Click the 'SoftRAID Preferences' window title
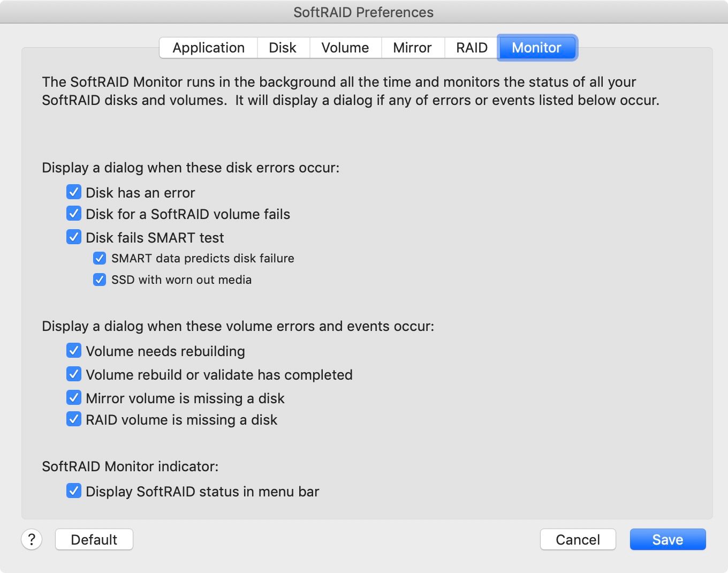 point(363,12)
